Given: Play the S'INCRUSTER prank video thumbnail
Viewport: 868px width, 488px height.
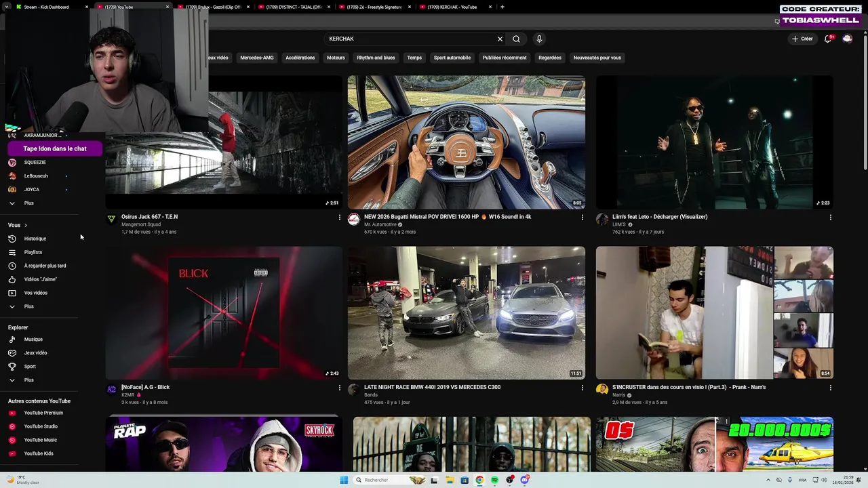Looking at the screenshot, I should click(x=715, y=313).
